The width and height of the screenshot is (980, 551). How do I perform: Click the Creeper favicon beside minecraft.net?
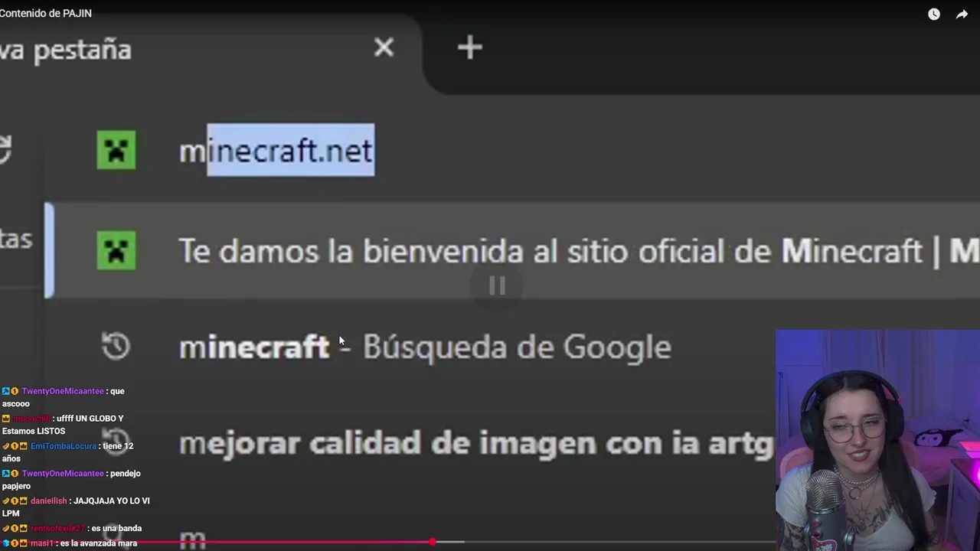click(116, 150)
